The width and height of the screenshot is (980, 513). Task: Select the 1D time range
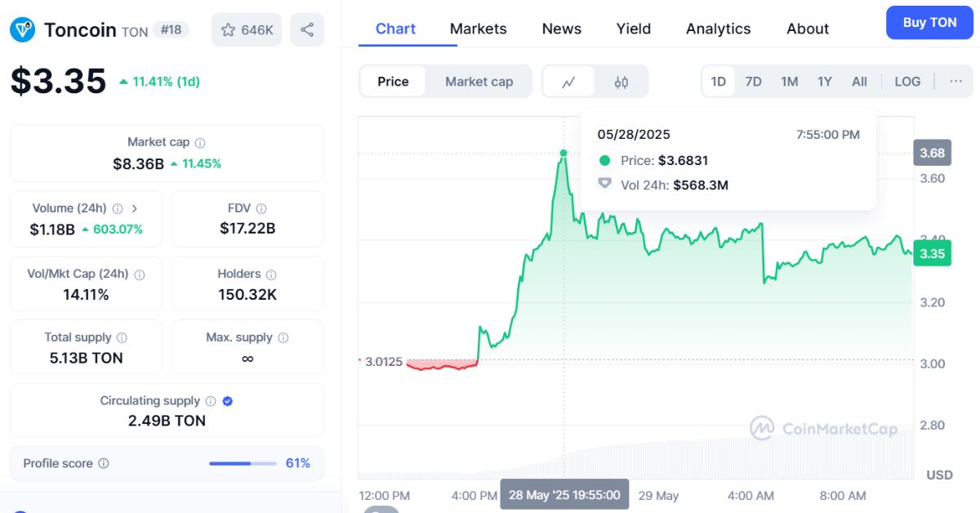pos(719,82)
